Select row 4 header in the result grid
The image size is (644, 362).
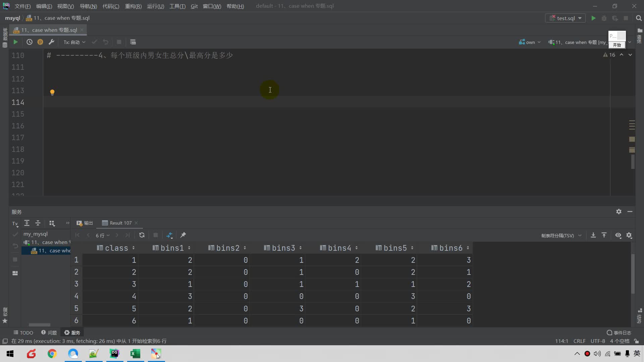pyautogui.click(x=76, y=296)
